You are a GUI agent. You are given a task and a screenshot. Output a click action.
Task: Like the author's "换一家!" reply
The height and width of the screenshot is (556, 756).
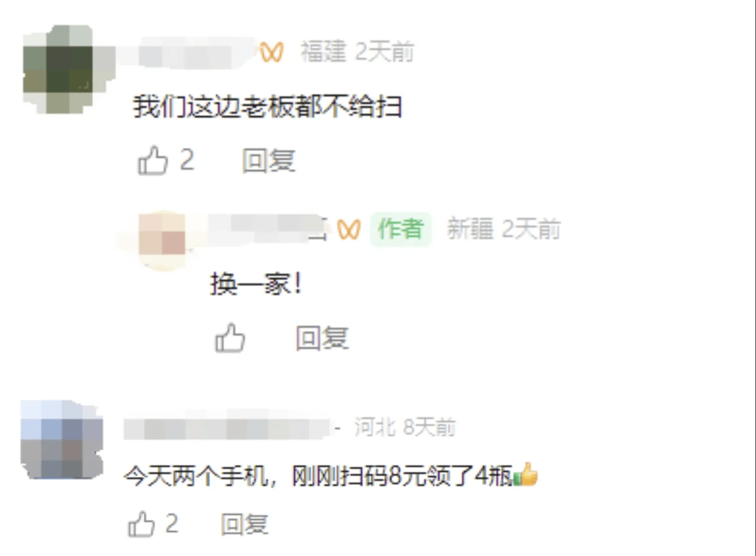click(x=230, y=337)
